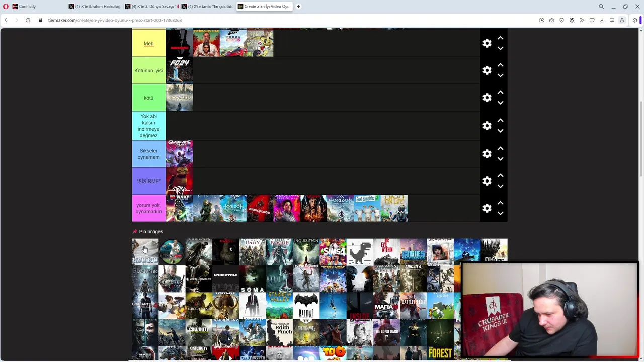Click the yellow Meh tier label
The image size is (644, 362).
(148, 43)
